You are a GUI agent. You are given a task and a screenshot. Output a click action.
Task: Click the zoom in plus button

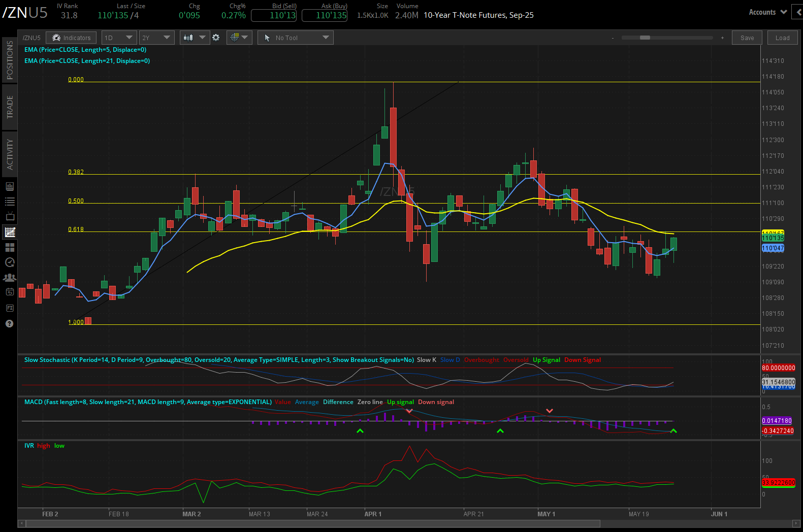click(722, 38)
